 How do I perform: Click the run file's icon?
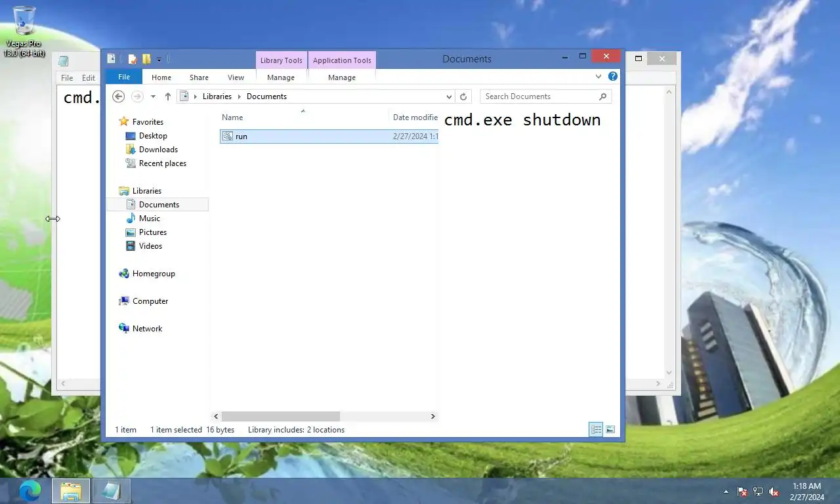coord(228,136)
